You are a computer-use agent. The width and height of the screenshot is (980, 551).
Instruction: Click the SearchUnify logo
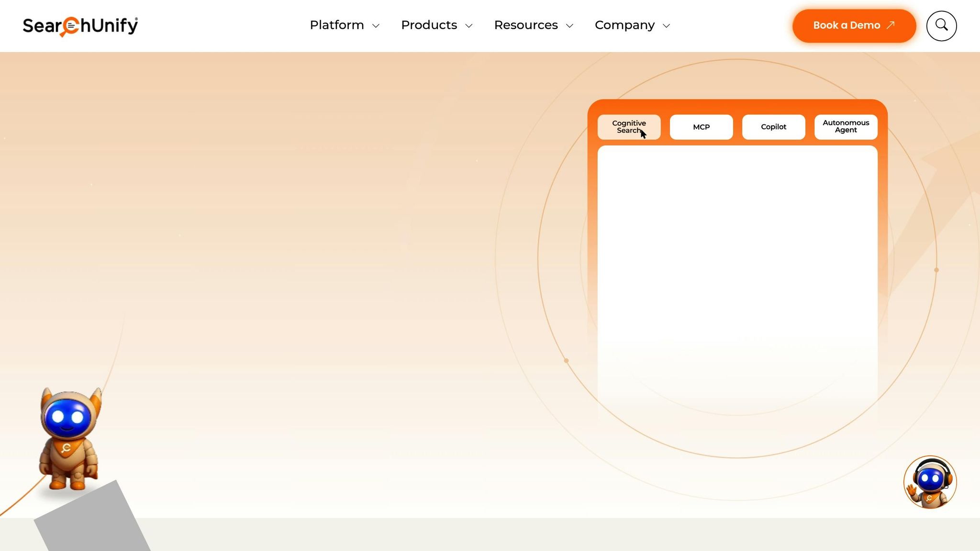pos(80,26)
